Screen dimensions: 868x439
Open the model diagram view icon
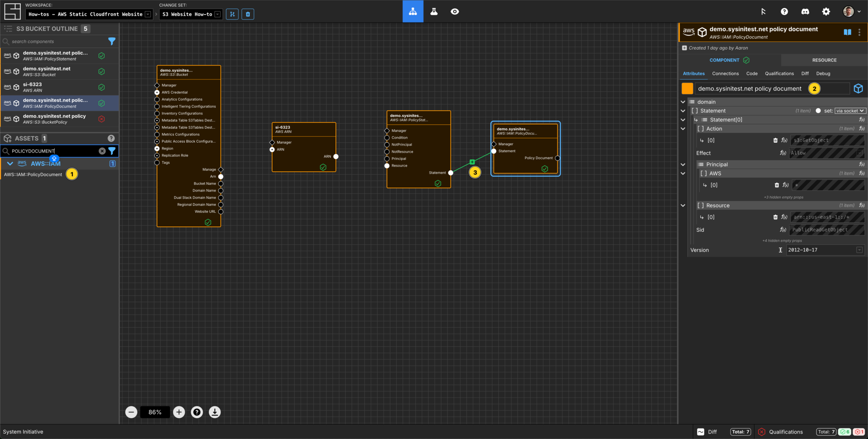(x=413, y=11)
